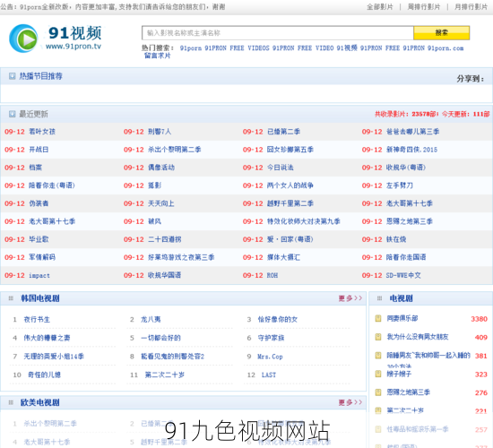Viewport: 493px width, 448px height.
Task: Open 特效化妆师大对决第九季 in recent updates
Action: 303,221
